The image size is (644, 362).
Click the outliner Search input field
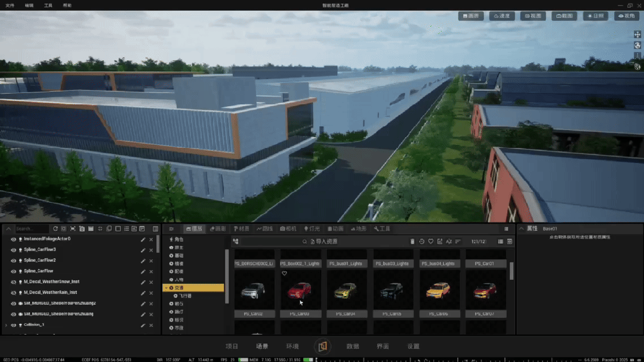coord(32,228)
